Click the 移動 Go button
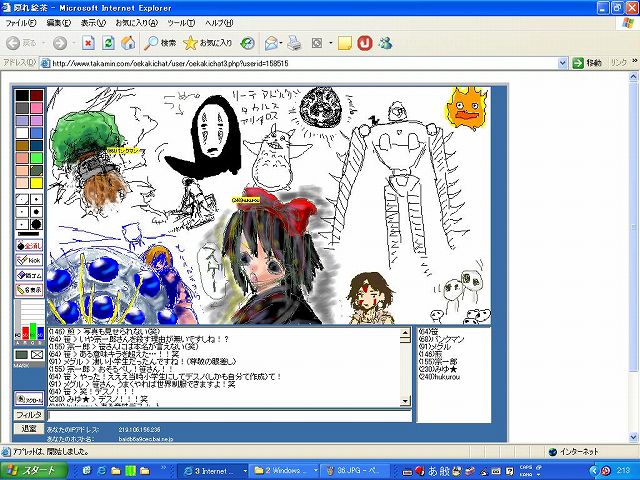Image resolution: width=640 pixels, height=480 pixels. [x=587, y=63]
